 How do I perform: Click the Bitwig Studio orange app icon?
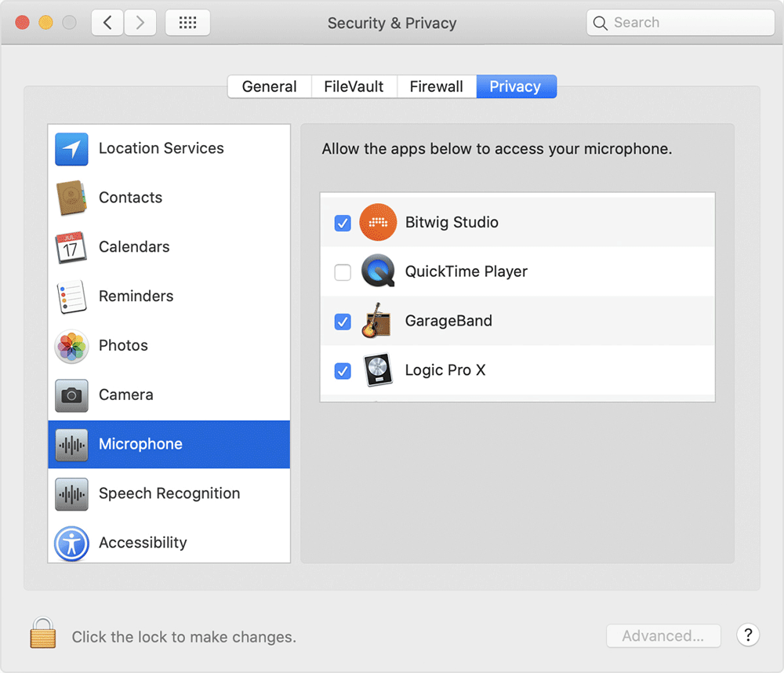pos(378,222)
